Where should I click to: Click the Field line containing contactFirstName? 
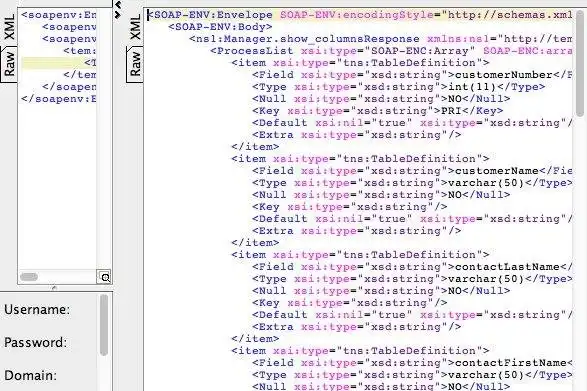[x=412, y=363]
